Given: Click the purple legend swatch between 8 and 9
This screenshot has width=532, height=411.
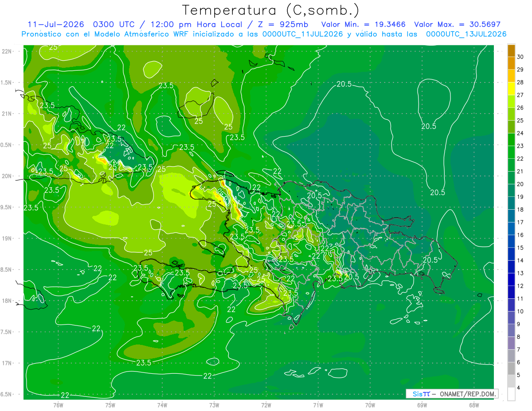Looking at the screenshot, I should (x=511, y=331).
